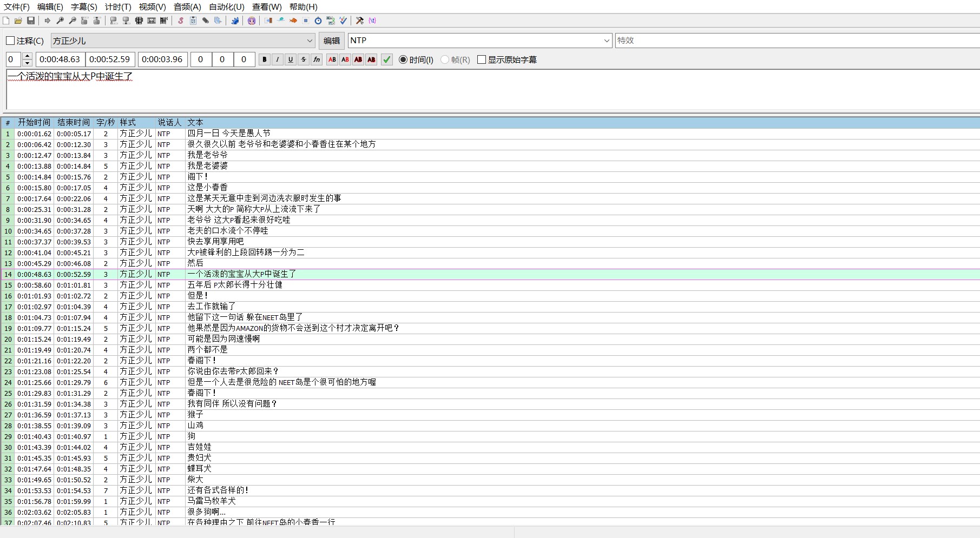Select row 35 马雷马牧羊犬
Viewport: 980px width, 538px height.
click(490, 501)
